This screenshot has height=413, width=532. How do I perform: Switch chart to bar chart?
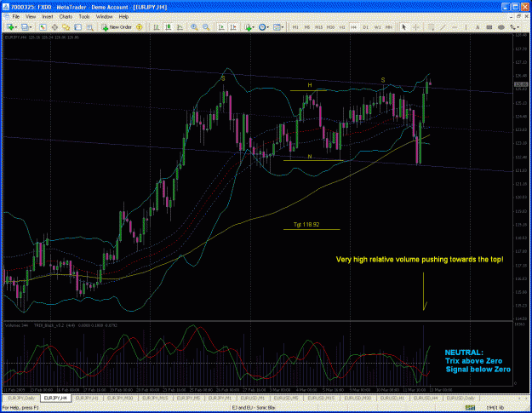point(157,27)
